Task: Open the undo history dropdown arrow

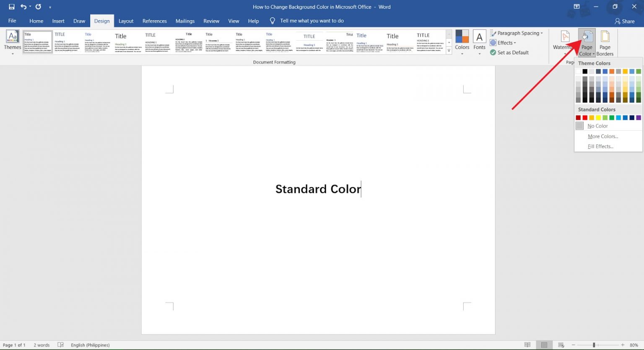Action: [x=30, y=7]
